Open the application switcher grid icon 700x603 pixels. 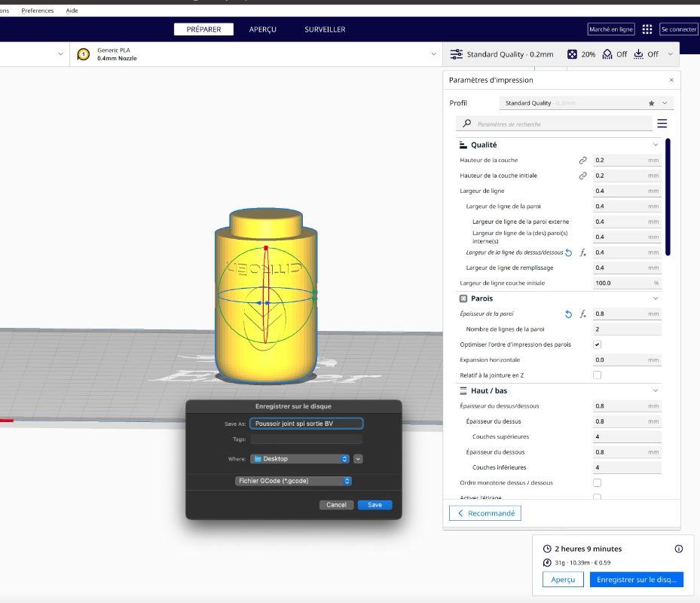point(647,29)
